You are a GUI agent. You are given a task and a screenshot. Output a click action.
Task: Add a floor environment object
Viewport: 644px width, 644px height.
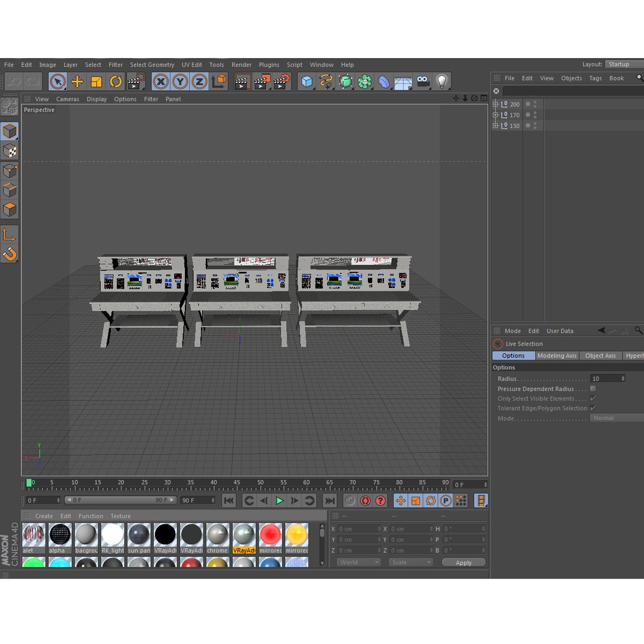(x=403, y=81)
